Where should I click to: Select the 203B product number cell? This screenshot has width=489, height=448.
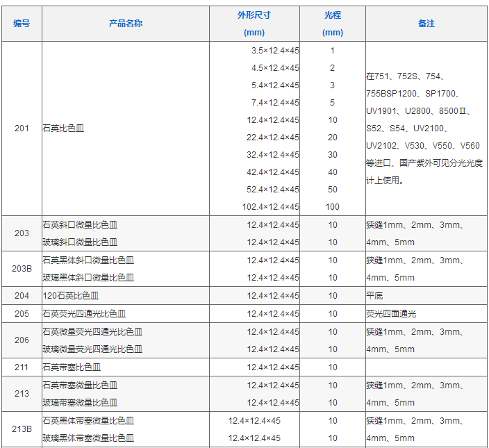click(22, 269)
